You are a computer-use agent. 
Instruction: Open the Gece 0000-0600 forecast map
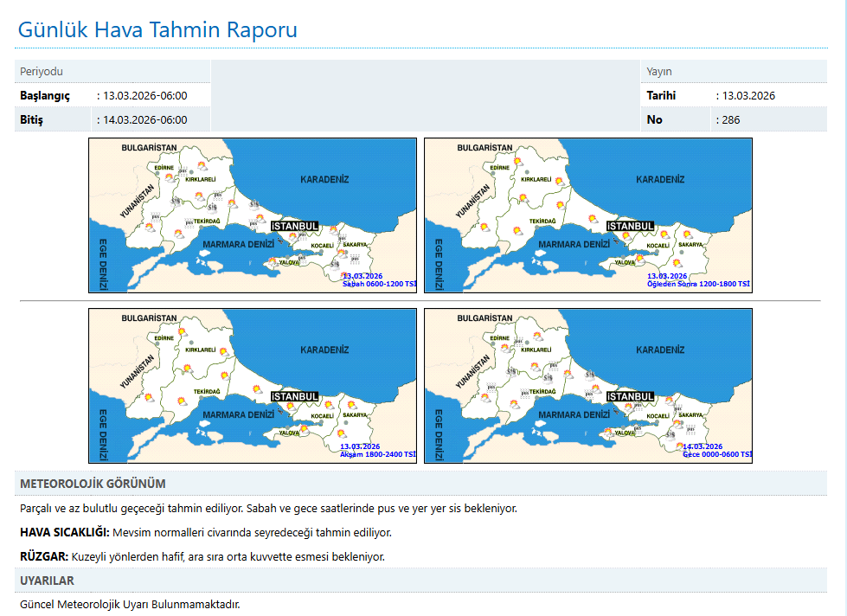click(588, 386)
